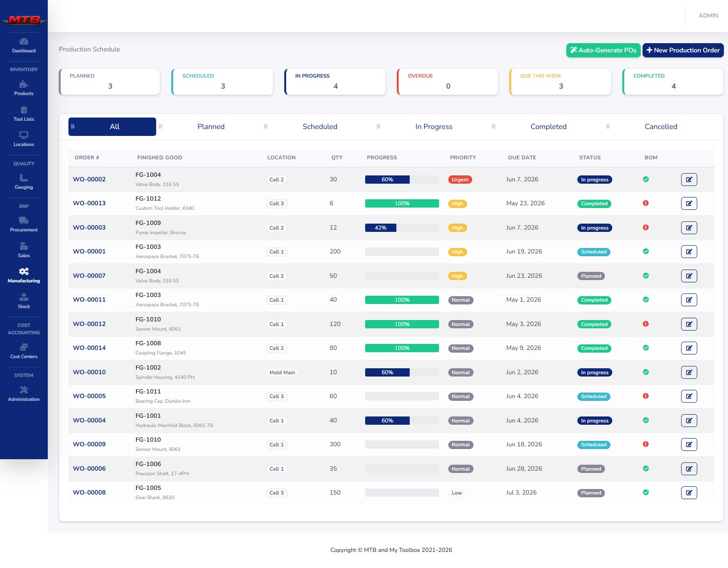Show All production orders tab

[112, 127]
